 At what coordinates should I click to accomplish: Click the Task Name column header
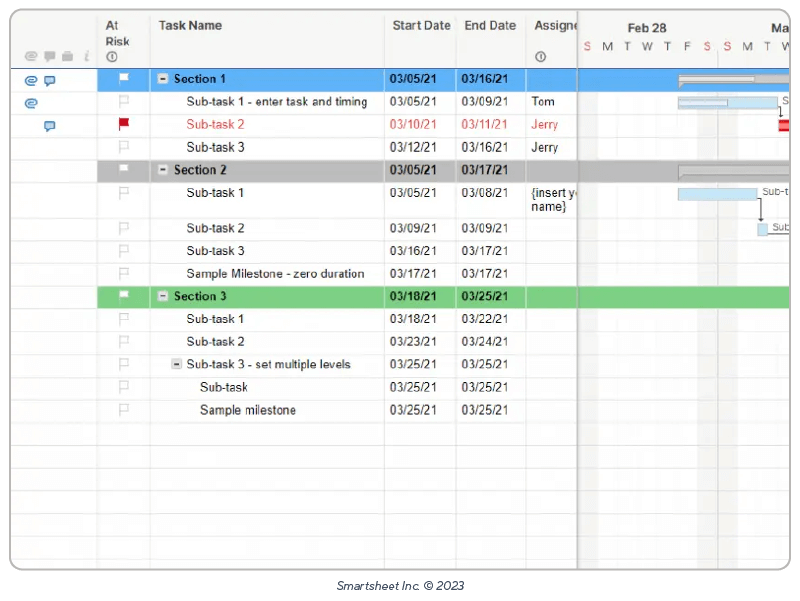click(190, 25)
